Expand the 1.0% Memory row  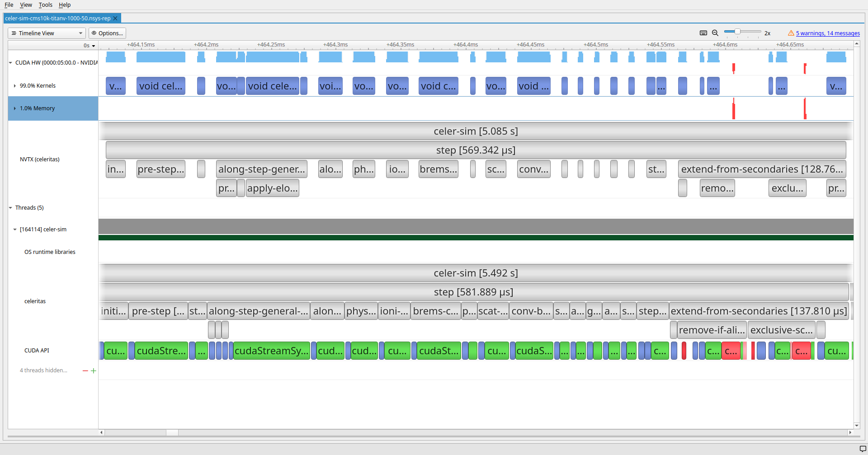pos(15,108)
